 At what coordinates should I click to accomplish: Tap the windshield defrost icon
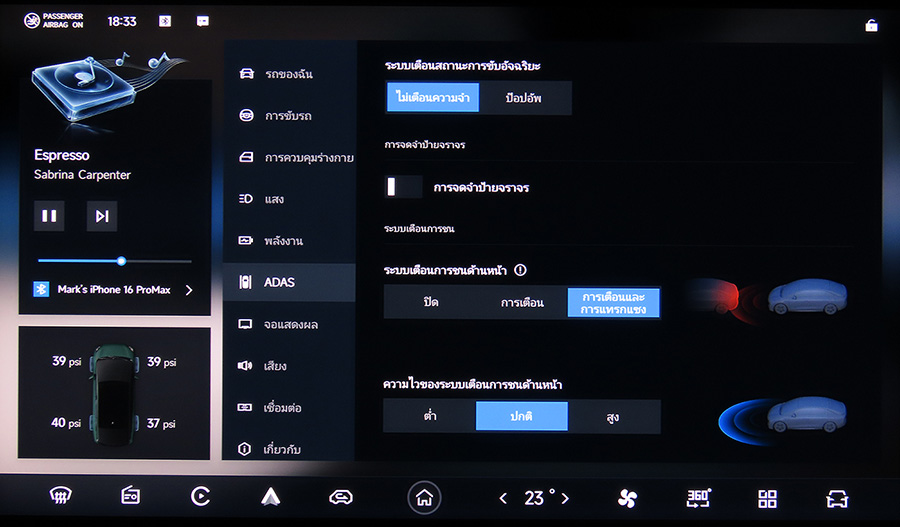tap(61, 497)
